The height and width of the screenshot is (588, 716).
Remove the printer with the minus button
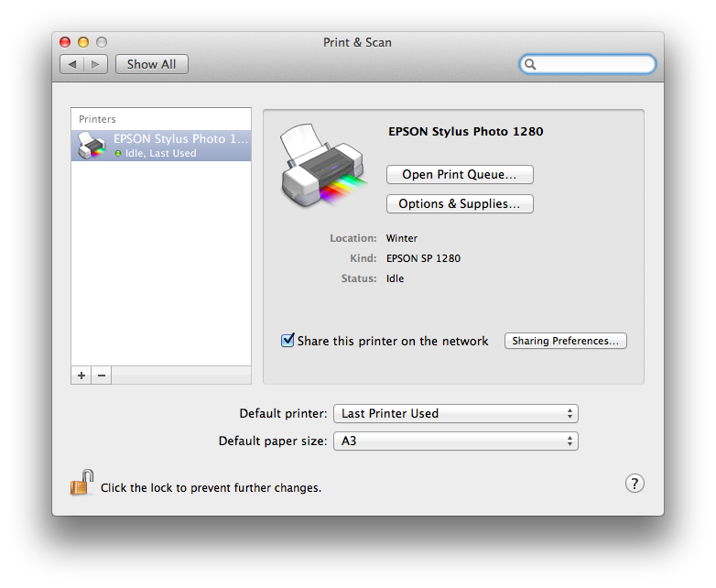coord(102,376)
